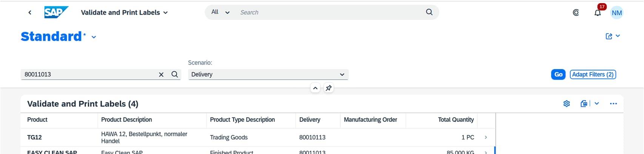Click the magnifier in the top search bar
Screen dimensions: 644x154
pos(429,12)
